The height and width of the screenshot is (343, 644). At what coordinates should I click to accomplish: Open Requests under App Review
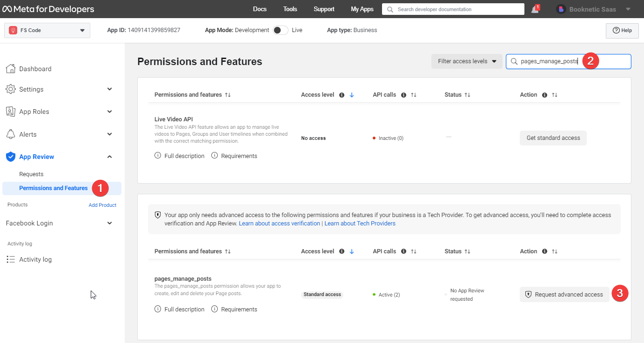(x=31, y=174)
